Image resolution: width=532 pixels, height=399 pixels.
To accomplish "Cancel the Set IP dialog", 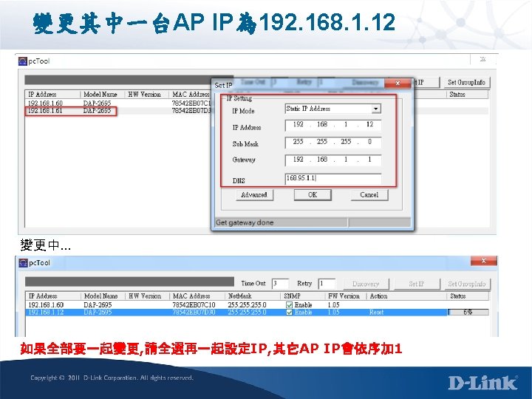I will (369, 195).
